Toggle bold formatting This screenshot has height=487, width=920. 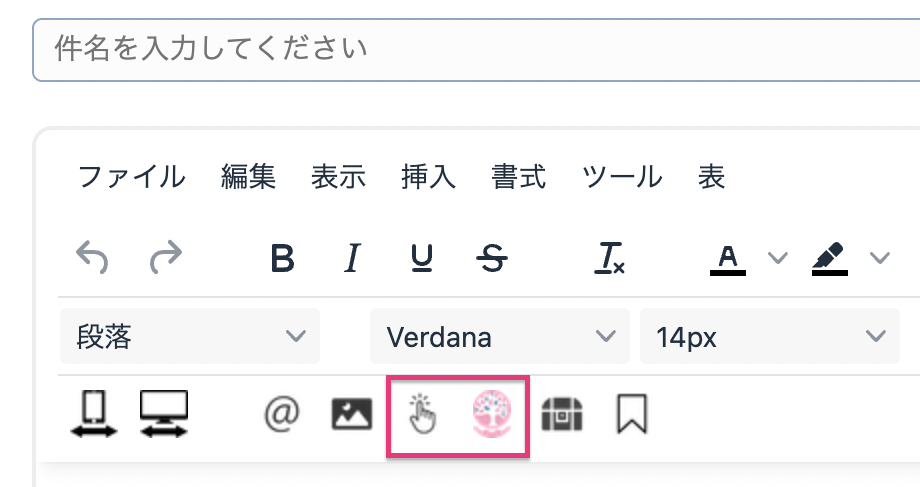point(283,259)
